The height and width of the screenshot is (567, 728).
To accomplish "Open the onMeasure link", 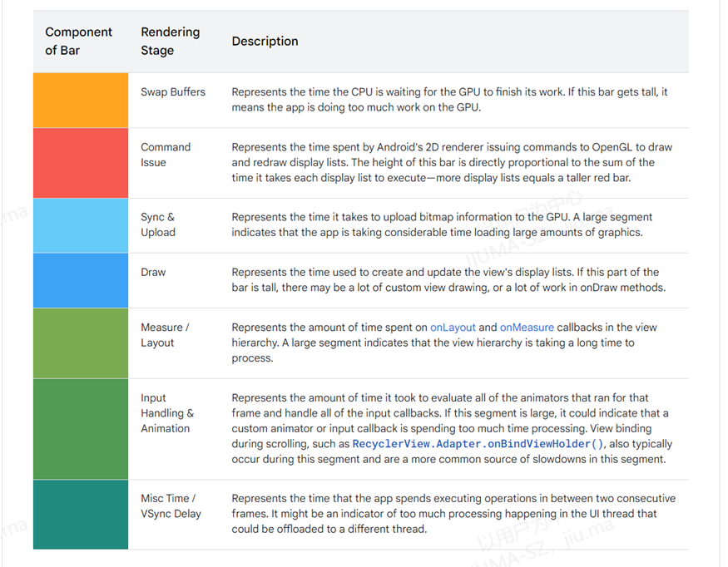I will 527,328.
